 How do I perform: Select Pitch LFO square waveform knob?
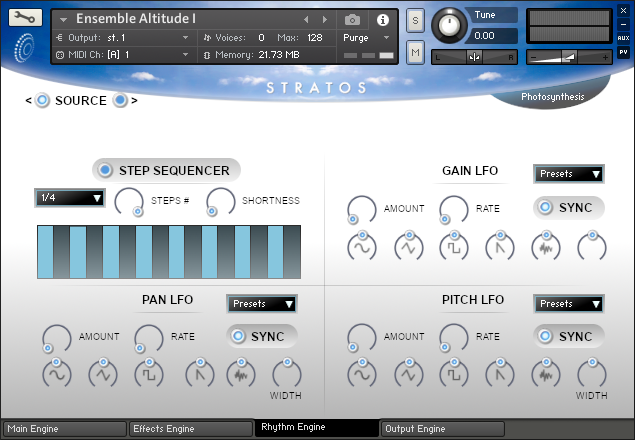click(x=454, y=373)
